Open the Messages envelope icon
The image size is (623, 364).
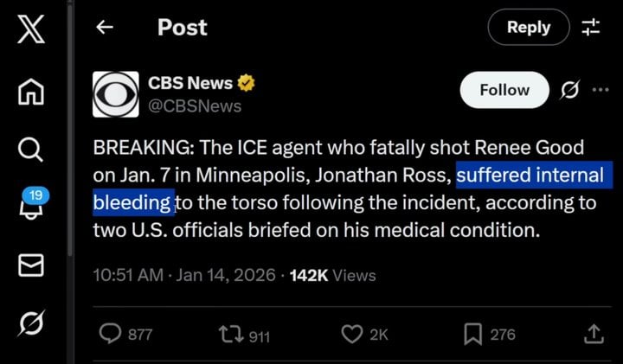click(30, 267)
